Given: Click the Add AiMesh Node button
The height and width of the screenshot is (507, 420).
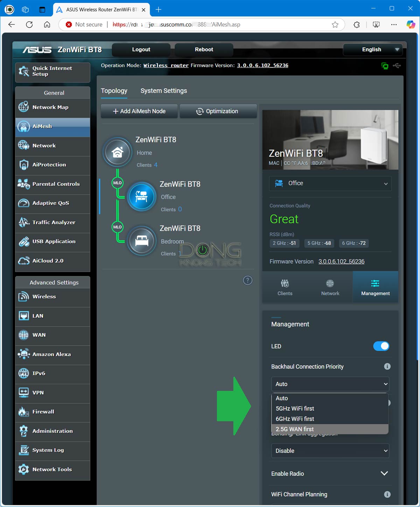Looking at the screenshot, I should pyautogui.click(x=139, y=111).
